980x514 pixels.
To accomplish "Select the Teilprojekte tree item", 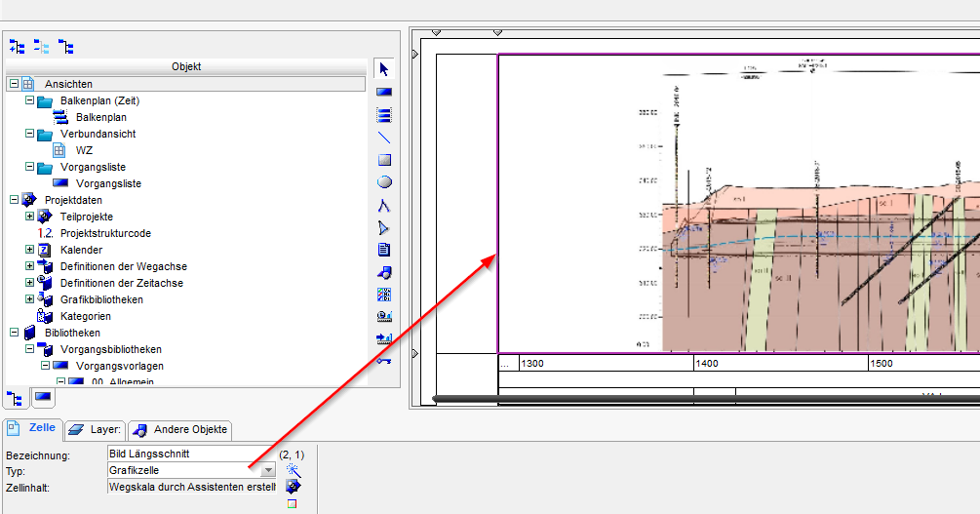I will point(87,217).
